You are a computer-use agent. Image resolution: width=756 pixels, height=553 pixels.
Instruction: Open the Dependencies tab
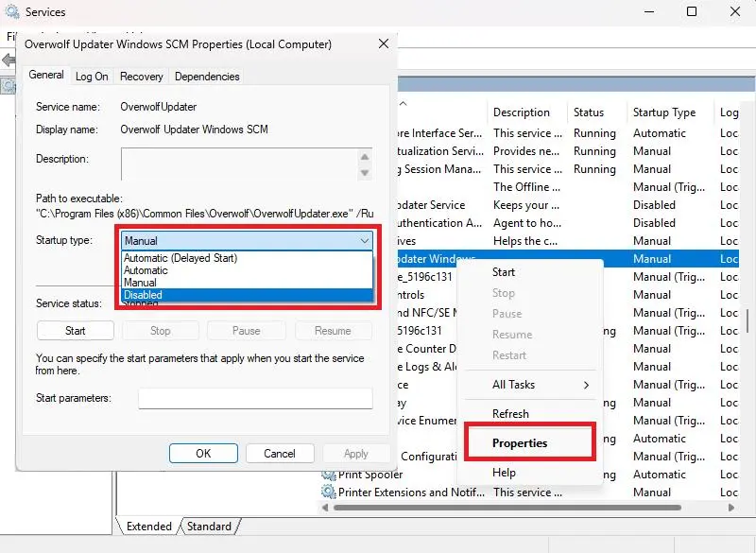[207, 77]
